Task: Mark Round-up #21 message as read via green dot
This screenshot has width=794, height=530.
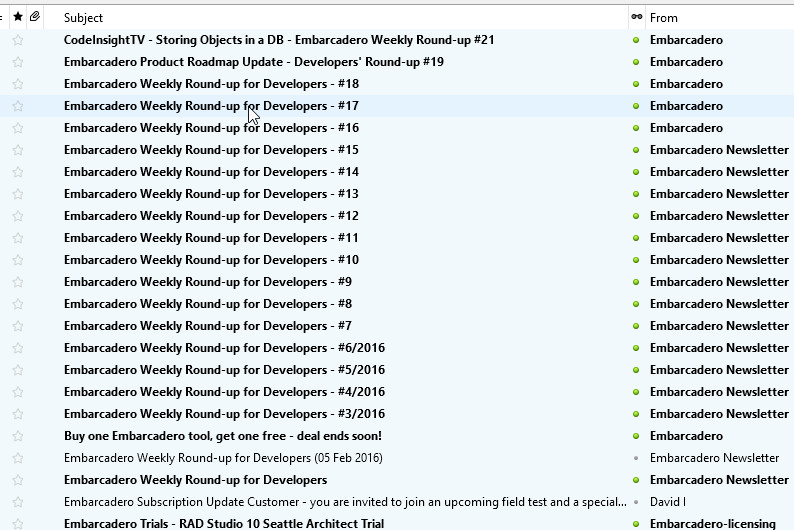Action: (636, 40)
